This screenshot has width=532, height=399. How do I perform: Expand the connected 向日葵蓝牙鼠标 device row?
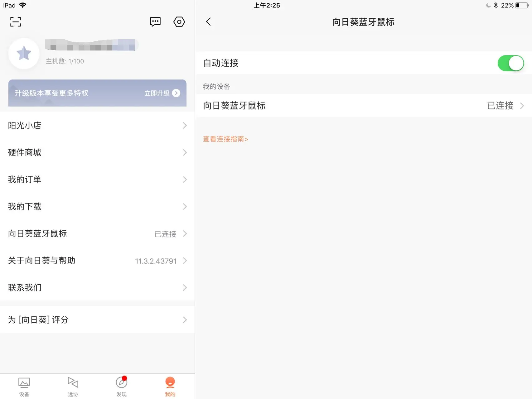click(364, 105)
